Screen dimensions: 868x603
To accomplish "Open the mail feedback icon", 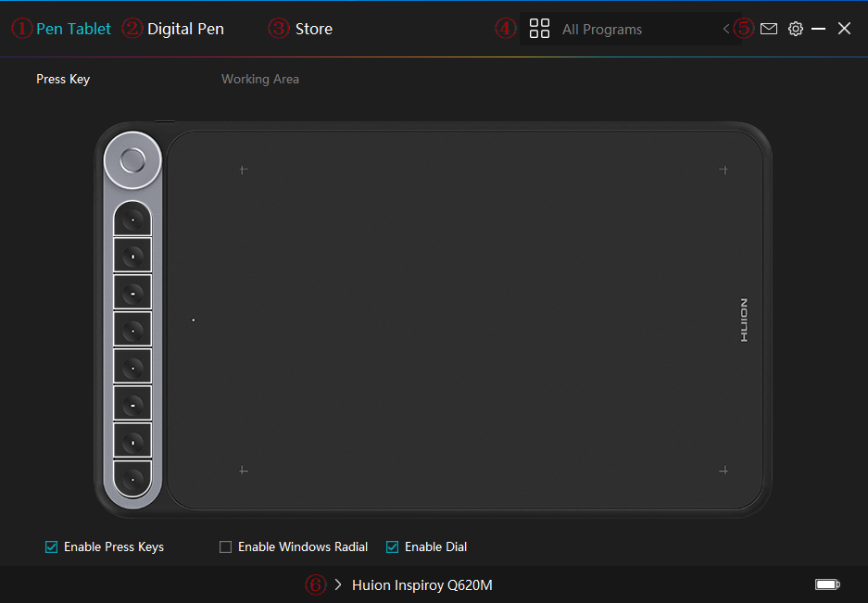I will [x=768, y=29].
